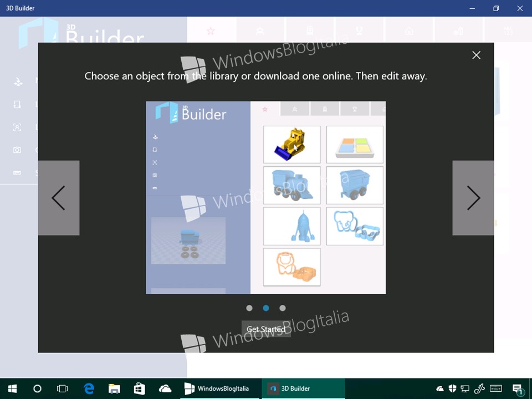Click the chart category tab in background
532x399 pixels.
click(x=459, y=31)
